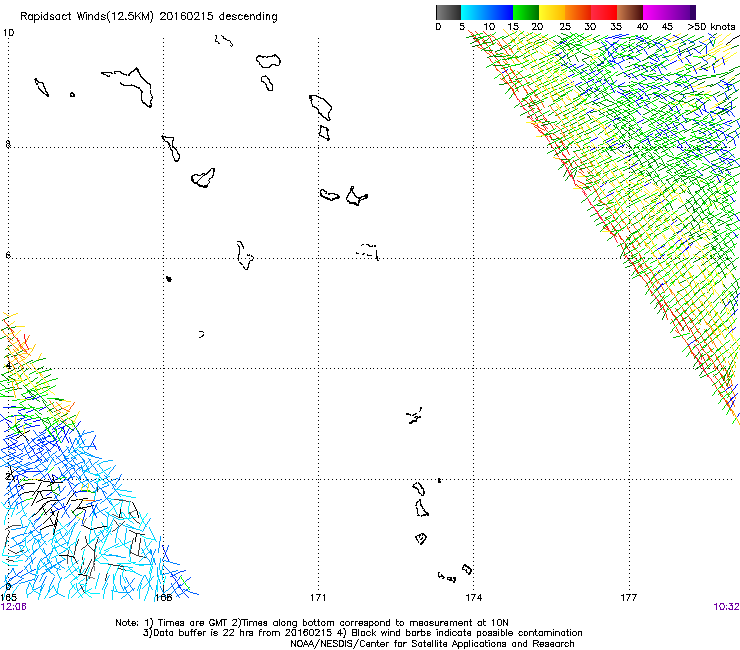Click the legend value "40" under the color bar

[x=642, y=27]
